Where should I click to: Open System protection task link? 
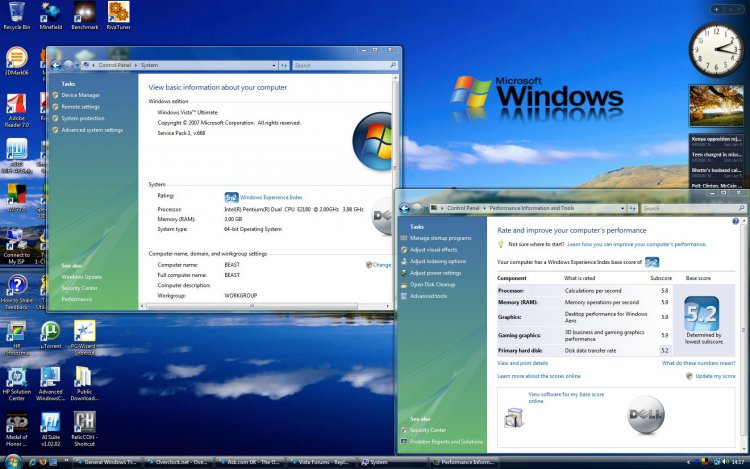click(x=83, y=118)
